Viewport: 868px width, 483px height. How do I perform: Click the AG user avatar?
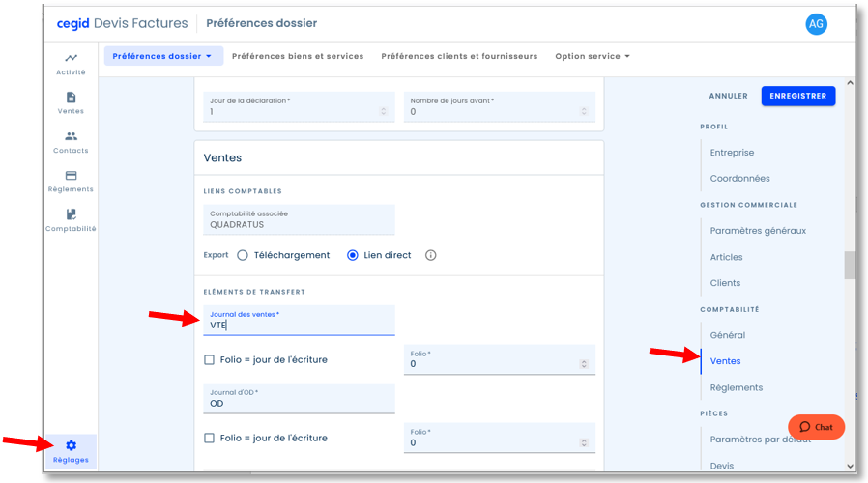pyautogui.click(x=816, y=24)
